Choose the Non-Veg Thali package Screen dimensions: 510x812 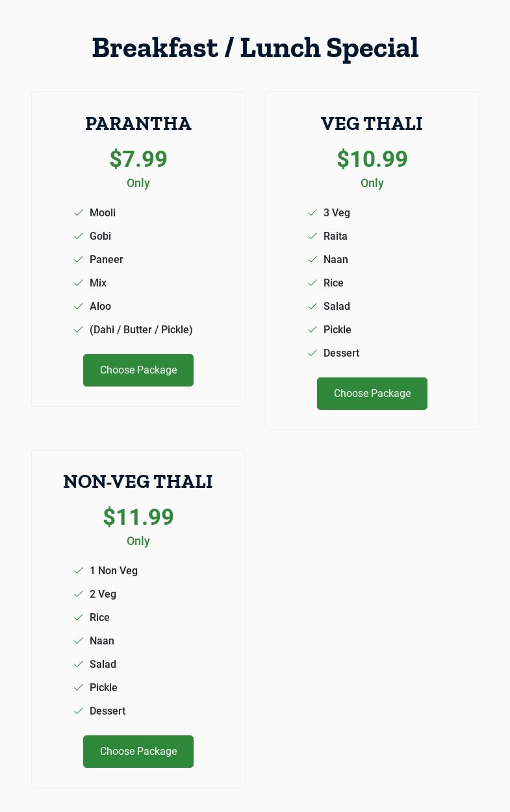(138, 752)
